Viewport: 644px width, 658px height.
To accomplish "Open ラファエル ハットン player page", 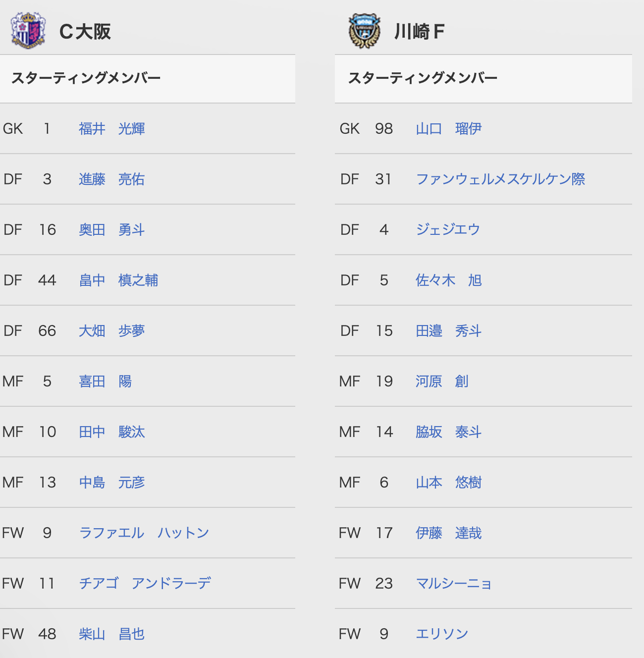I will click(x=144, y=533).
